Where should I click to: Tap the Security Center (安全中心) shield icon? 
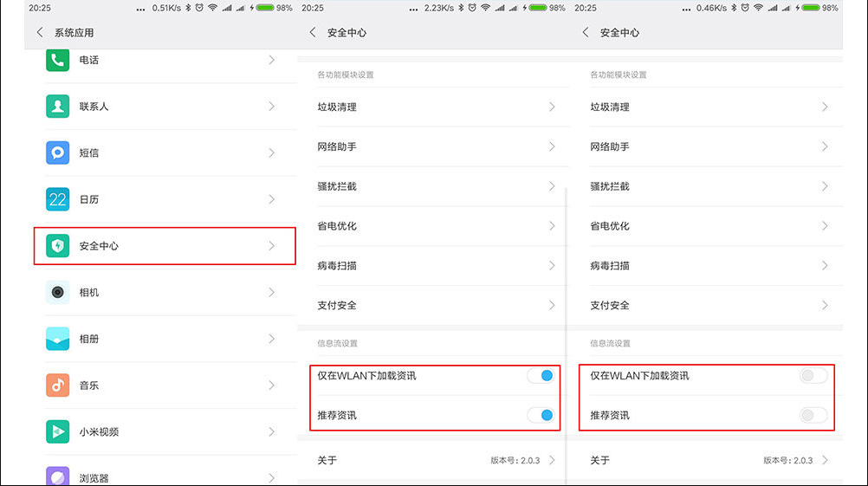57,246
